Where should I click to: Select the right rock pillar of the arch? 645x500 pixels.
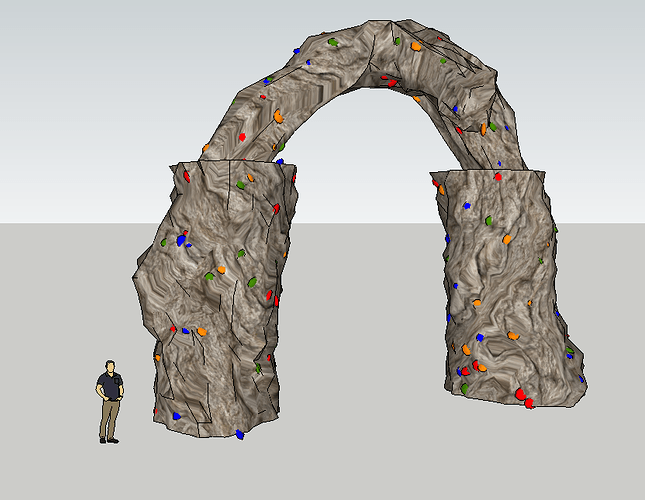click(508, 288)
